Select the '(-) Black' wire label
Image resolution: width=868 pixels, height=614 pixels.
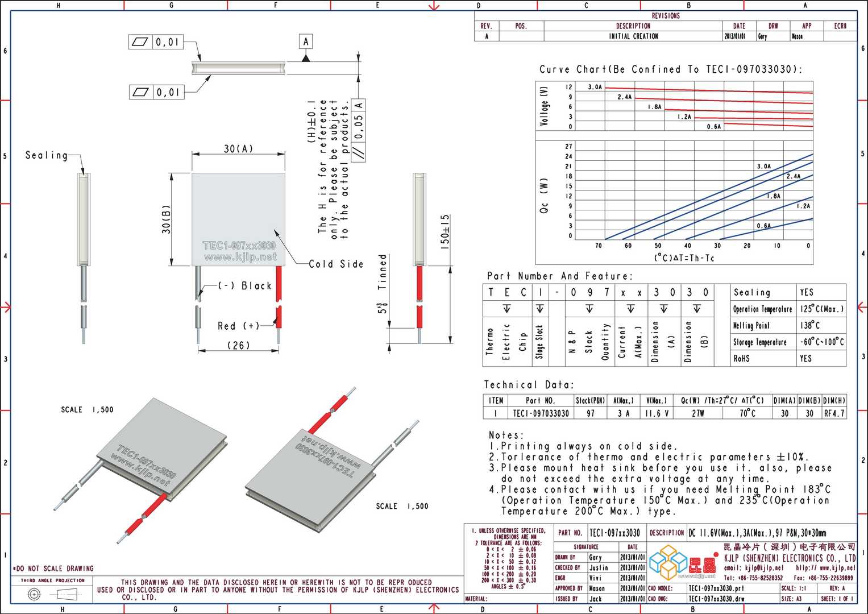[245, 285]
